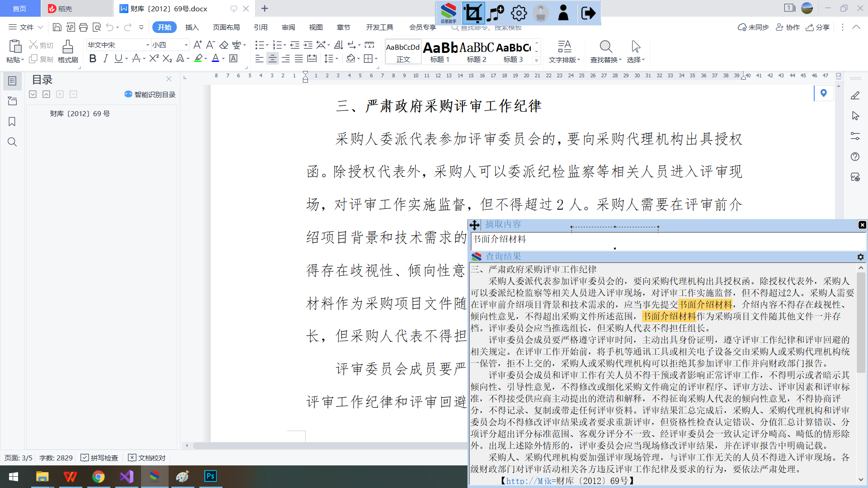Click 分享 button

(818, 27)
